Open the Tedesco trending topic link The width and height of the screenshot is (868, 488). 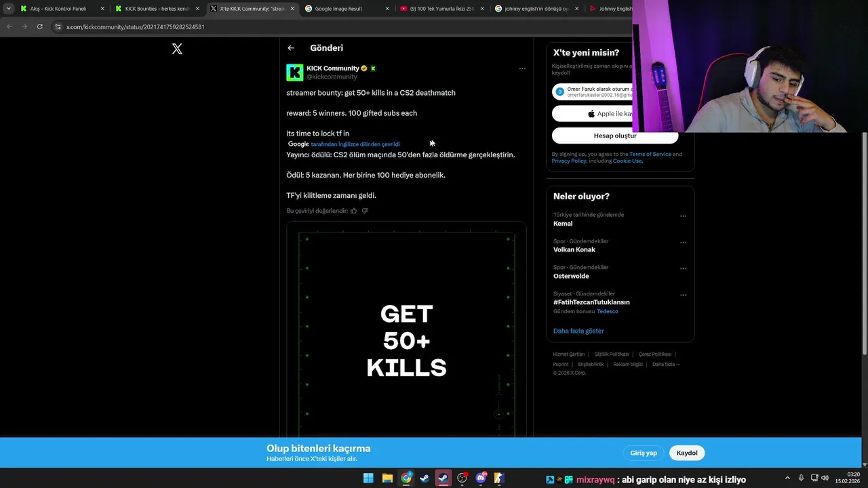(x=608, y=311)
